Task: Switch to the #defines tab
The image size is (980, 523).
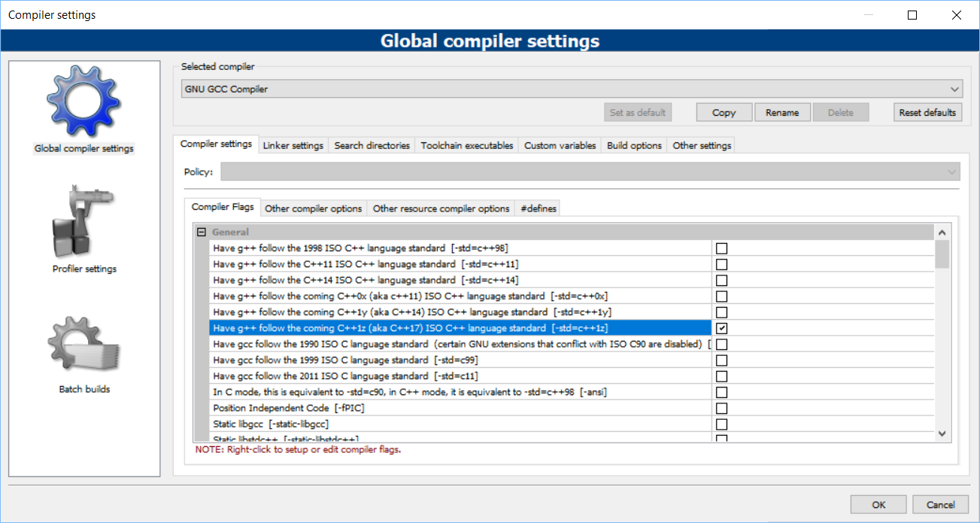Action: point(538,208)
